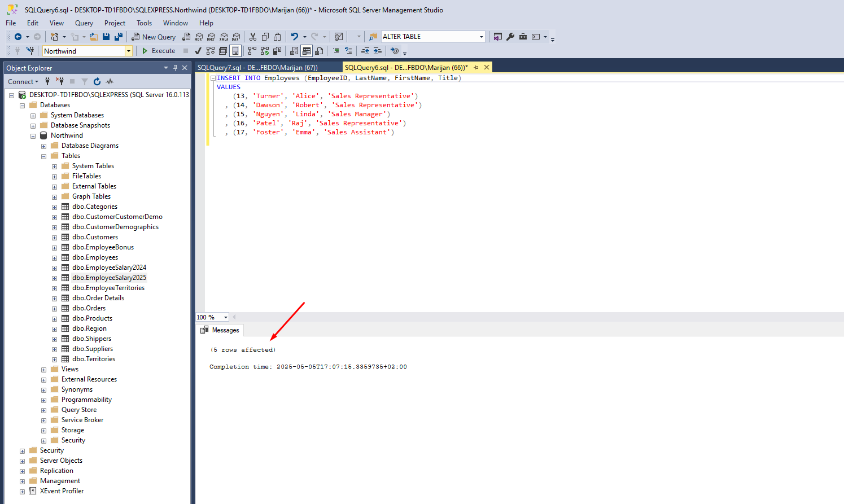
Task: Click Connect Object Explorer plug icon
Action: [x=47, y=82]
